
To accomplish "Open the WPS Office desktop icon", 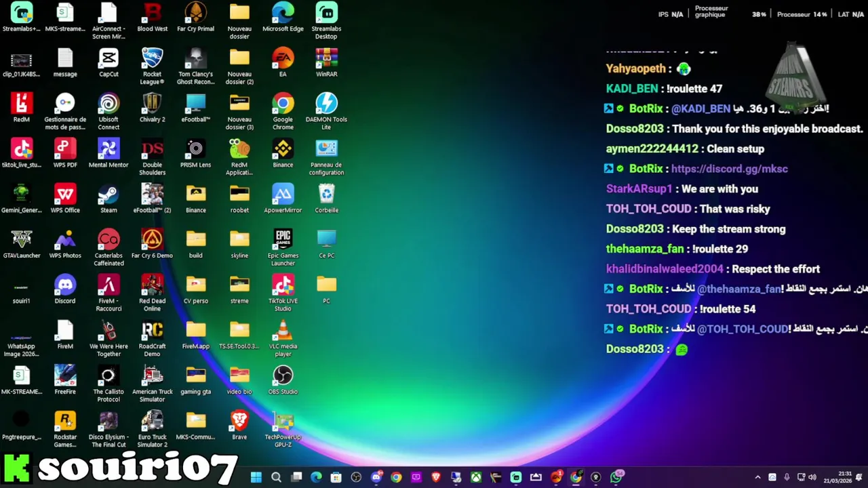I will [65, 199].
